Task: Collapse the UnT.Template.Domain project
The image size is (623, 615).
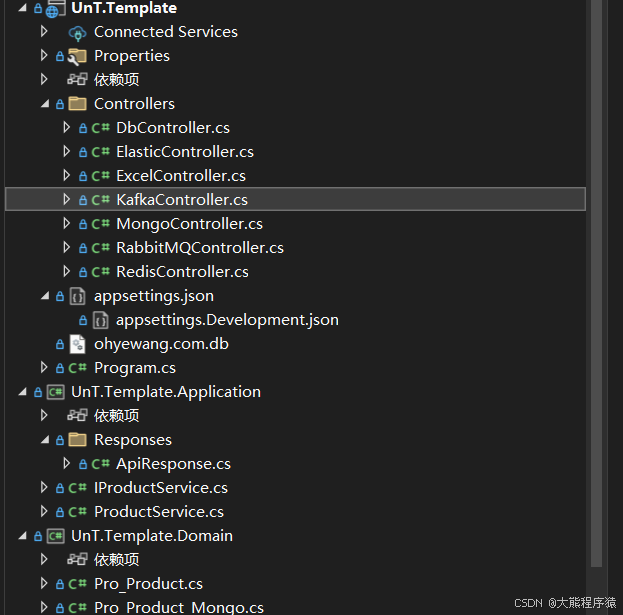Action: pos(22,536)
